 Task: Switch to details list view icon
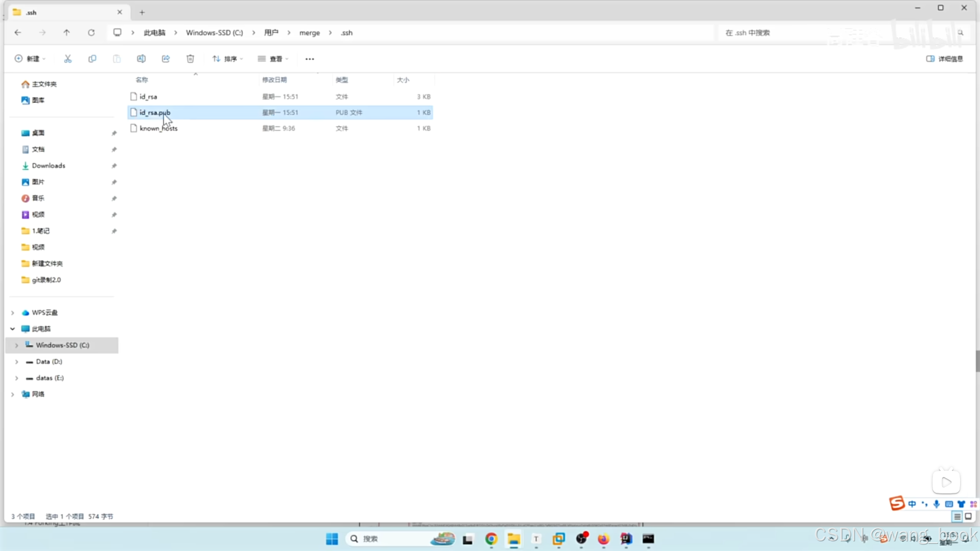coord(957,516)
